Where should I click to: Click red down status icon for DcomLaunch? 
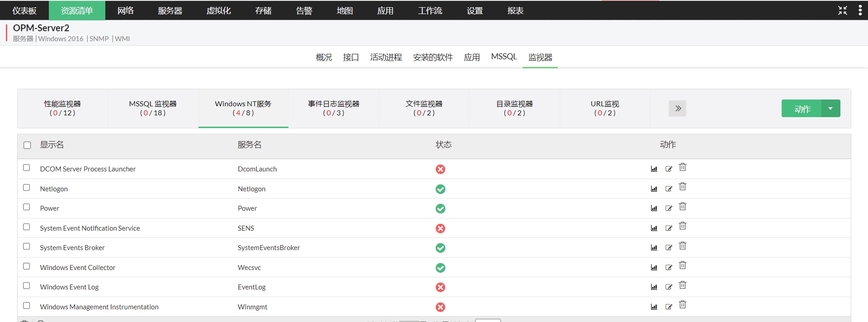(440, 169)
